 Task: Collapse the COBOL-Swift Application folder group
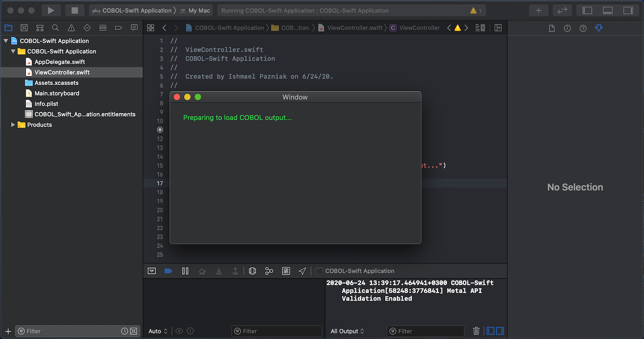click(x=13, y=51)
